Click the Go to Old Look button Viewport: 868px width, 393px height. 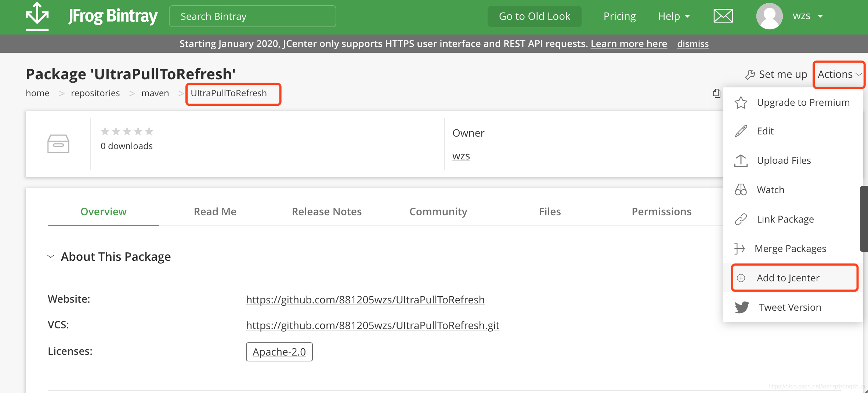[x=535, y=16]
